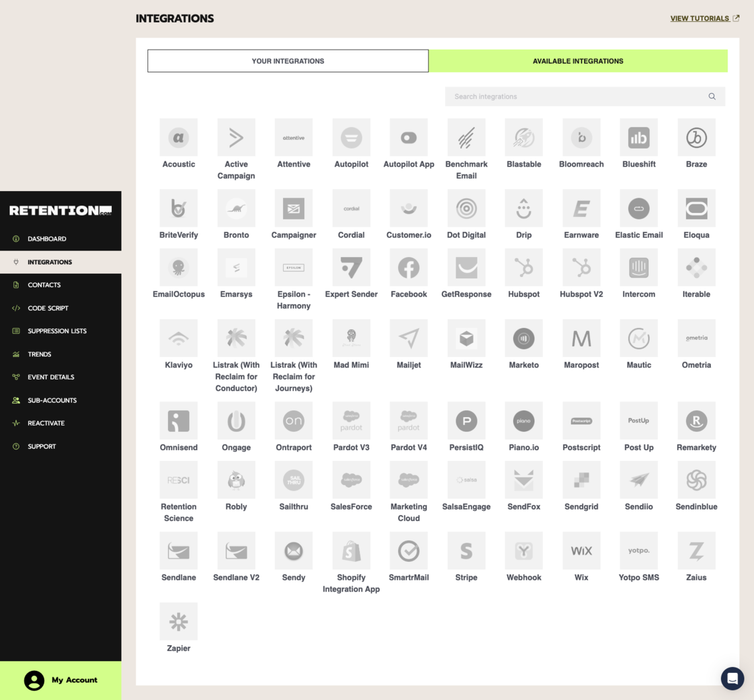Open Dashboard in the sidebar

[x=61, y=239]
